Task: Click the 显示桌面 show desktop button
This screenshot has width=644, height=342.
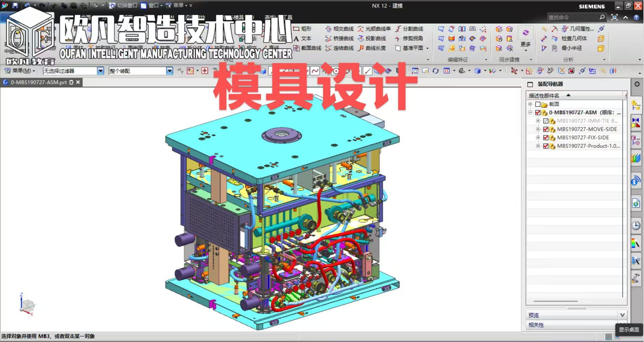Action: (x=629, y=330)
